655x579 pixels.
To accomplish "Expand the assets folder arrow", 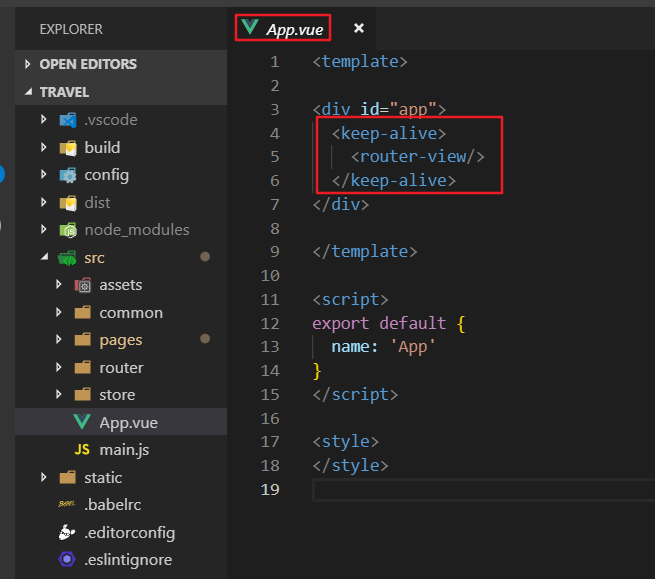I will click(x=58, y=284).
